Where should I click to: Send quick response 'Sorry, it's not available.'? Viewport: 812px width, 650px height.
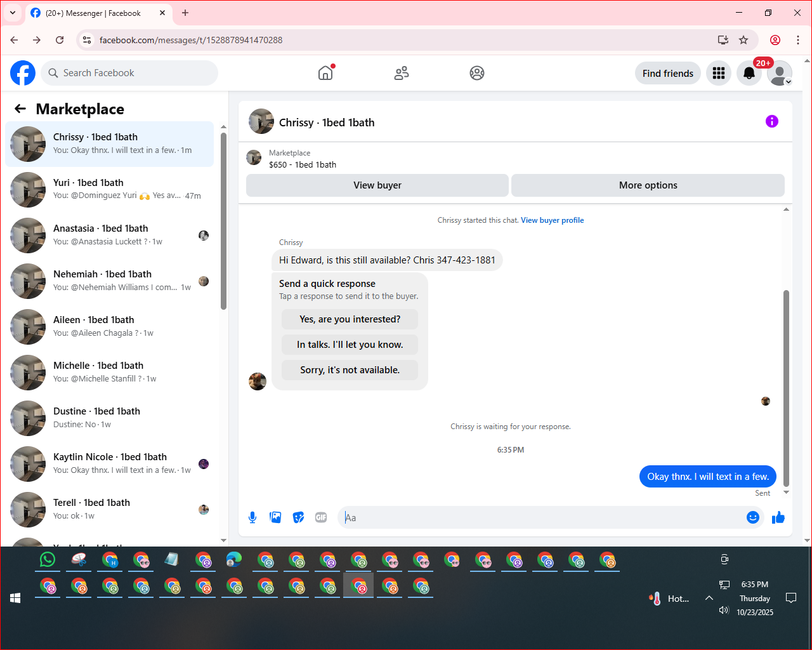pos(350,370)
